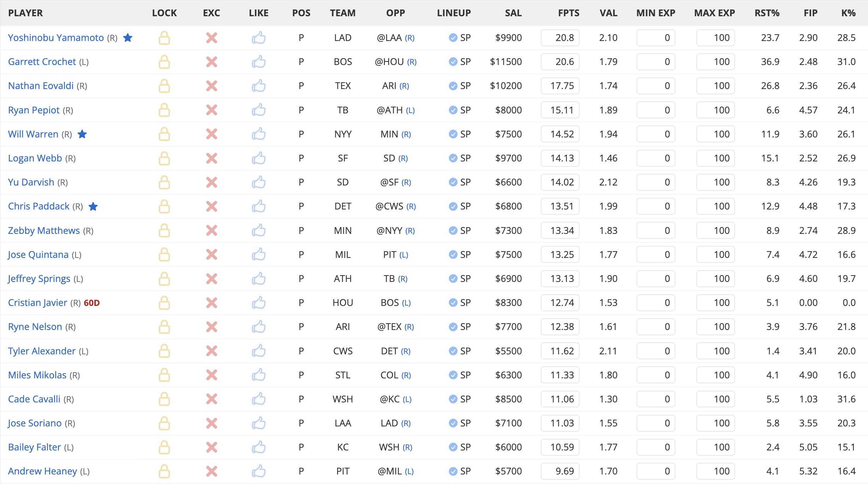
Task: Open Garrett Crochet player link
Action: pyautogui.click(x=42, y=62)
